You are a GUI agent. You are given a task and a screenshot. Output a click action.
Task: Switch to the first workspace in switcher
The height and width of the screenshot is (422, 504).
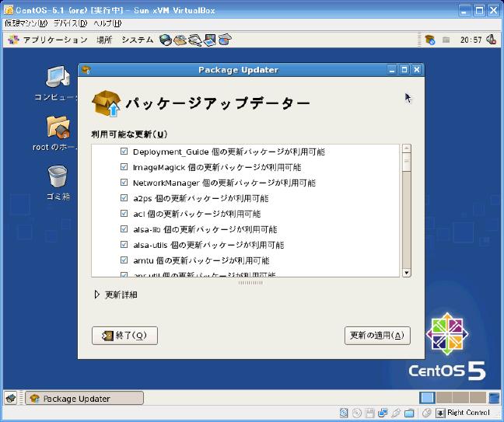(x=427, y=398)
